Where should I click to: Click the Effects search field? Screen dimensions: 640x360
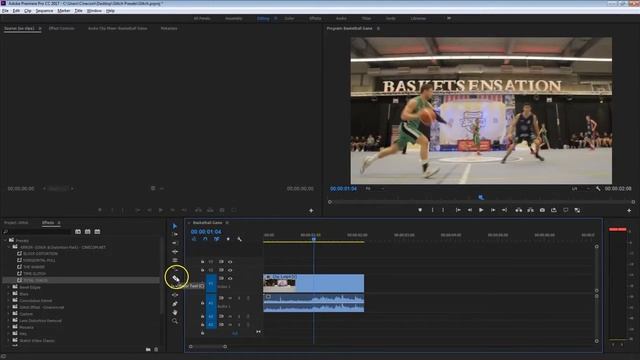[x=37, y=232]
